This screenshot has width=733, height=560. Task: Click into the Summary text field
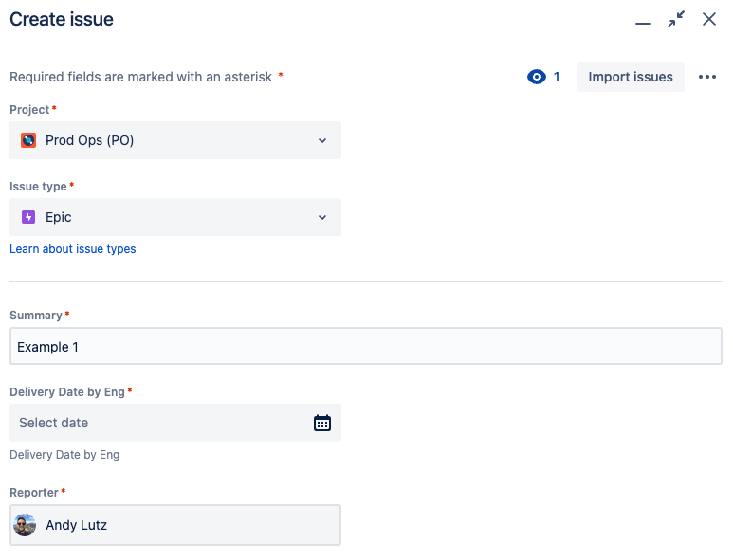[x=365, y=347]
